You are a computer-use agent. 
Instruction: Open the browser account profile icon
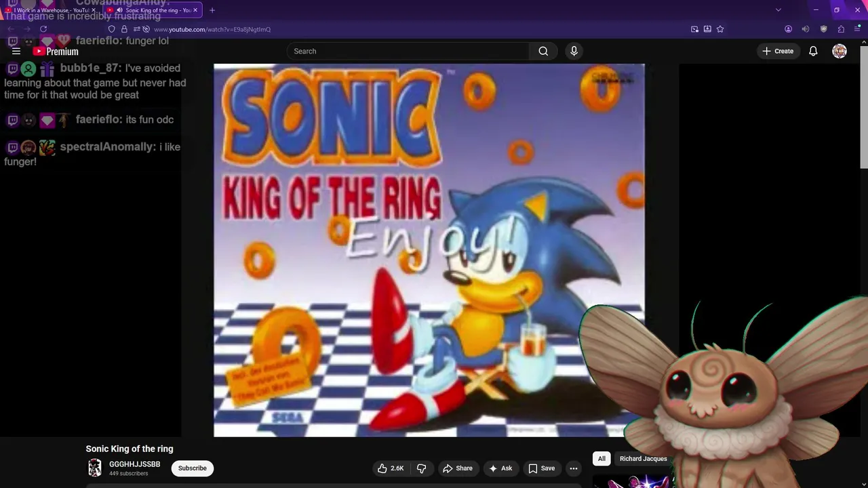coord(788,29)
